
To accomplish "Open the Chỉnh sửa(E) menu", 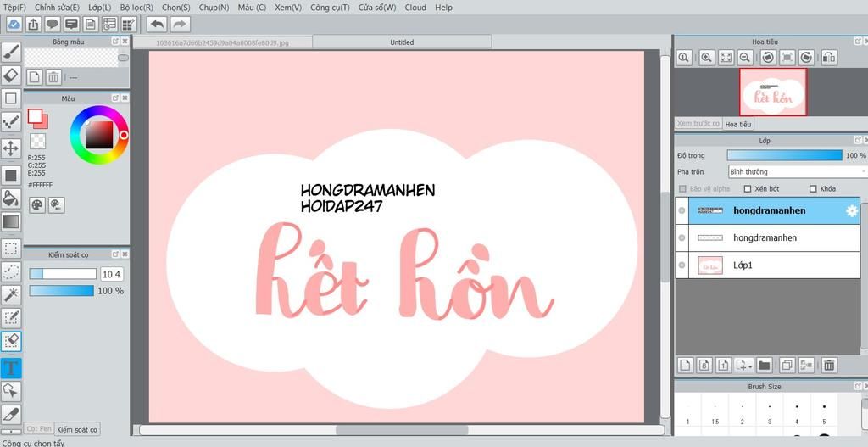I will pyautogui.click(x=57, y=7).
